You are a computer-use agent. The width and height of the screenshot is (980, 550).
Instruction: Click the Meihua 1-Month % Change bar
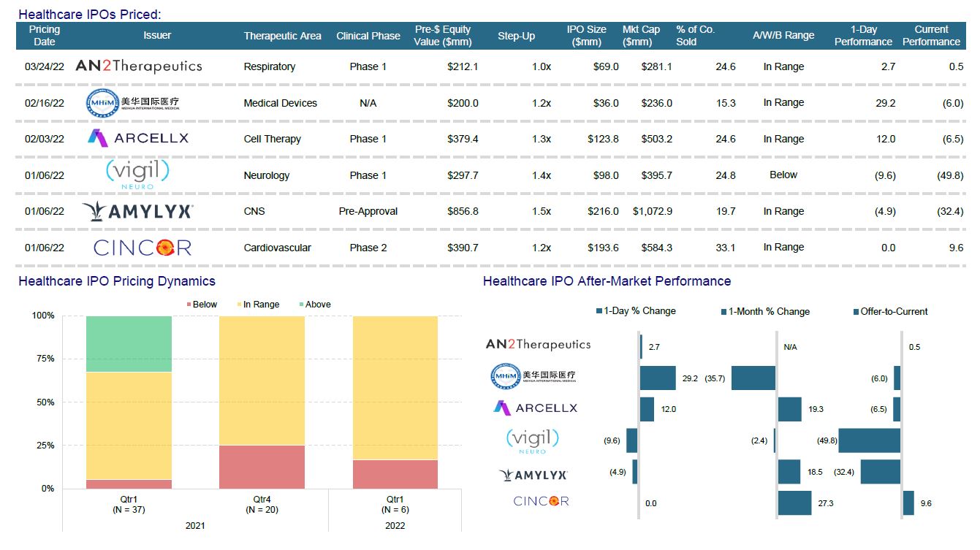753,378
